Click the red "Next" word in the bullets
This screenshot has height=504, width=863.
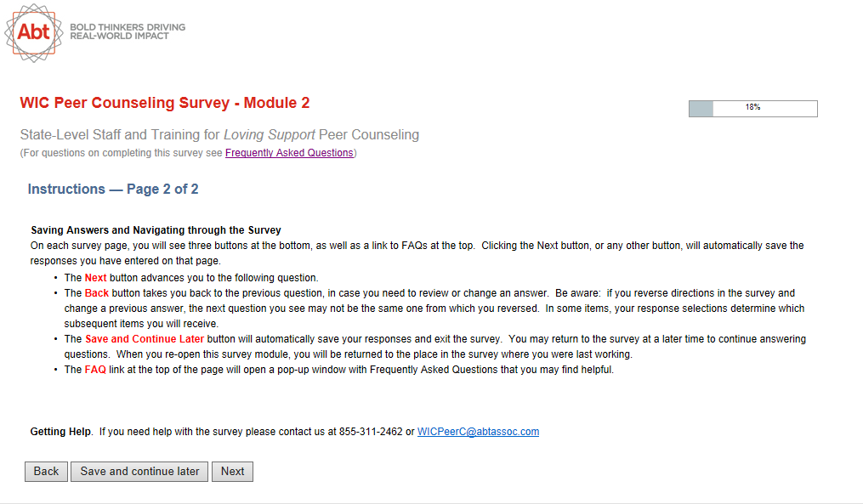(x=95, y=278)
